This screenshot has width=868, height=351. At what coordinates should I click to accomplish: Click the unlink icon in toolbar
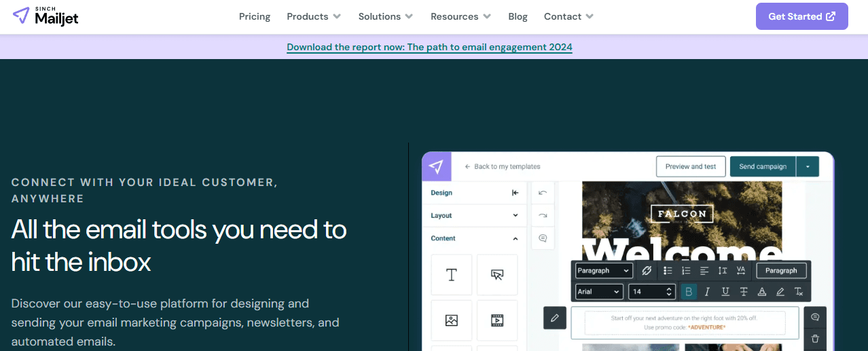click(647, 270)
